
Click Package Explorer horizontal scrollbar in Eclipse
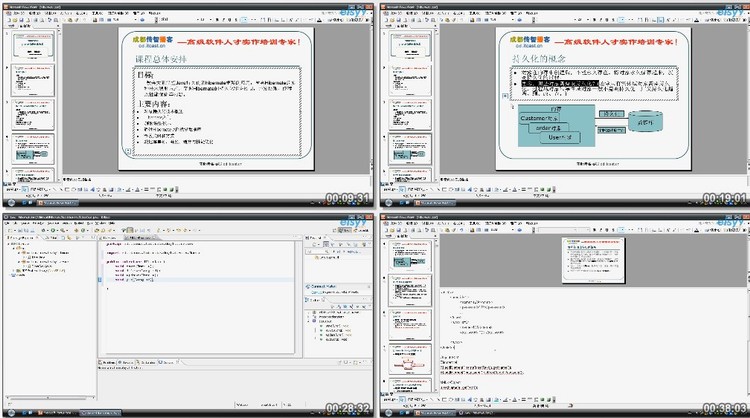point(50,397)
